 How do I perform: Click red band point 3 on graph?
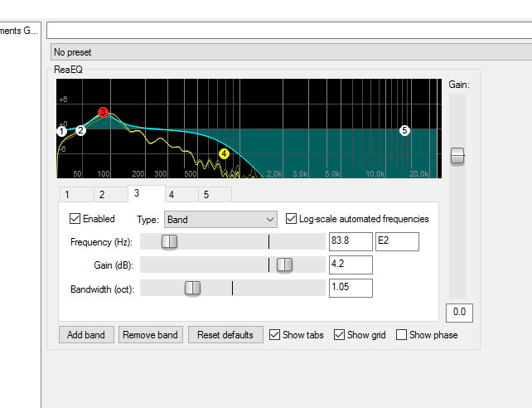coord(103,112)
